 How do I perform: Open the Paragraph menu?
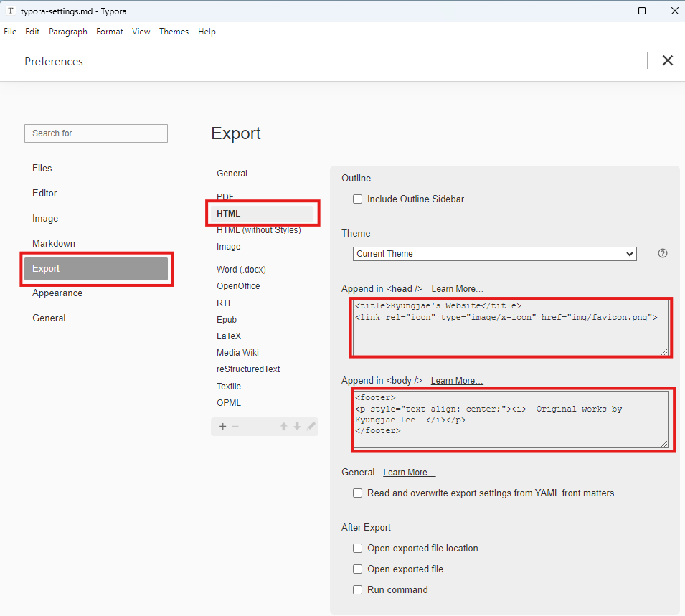[x=67, y=32]
